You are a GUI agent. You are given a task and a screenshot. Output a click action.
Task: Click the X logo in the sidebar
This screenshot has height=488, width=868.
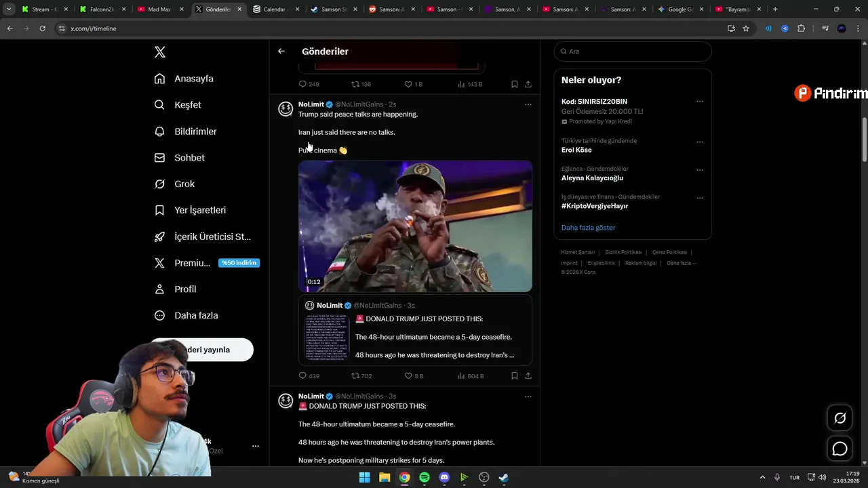coord(159,52)
